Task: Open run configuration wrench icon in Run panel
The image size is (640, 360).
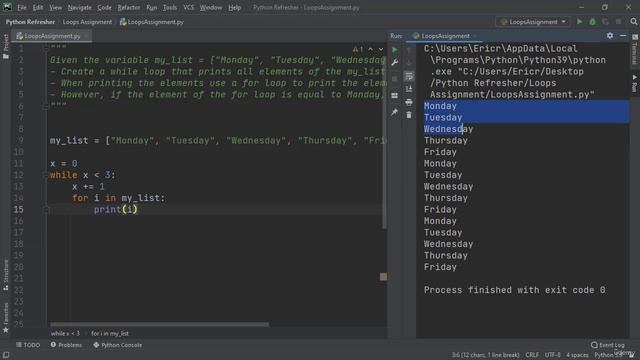Action: (x=394, y=63)
